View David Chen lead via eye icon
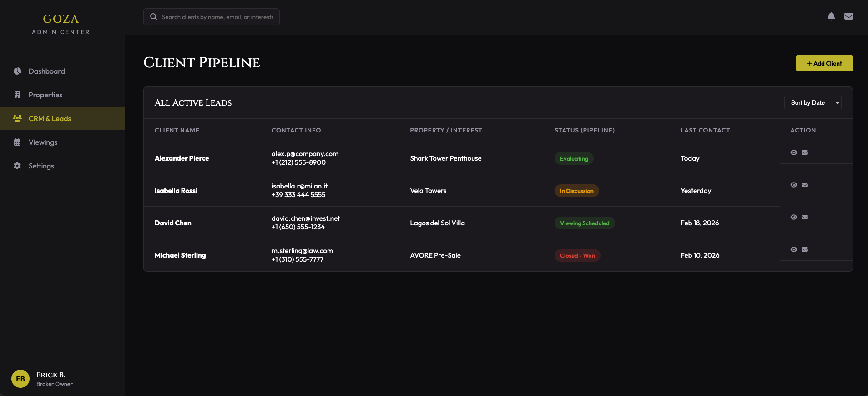This screenshot has height=396, width=868. point(794,217)
